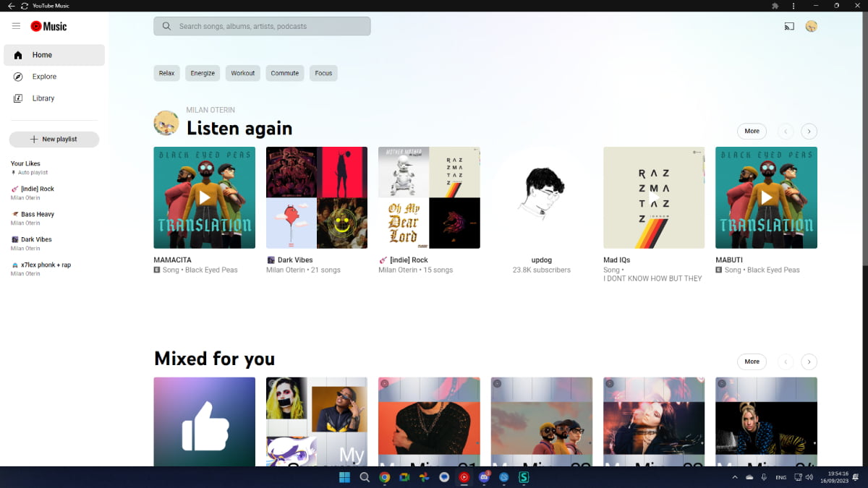
Task: Open the three-dot window menu
Action: click(793, 6)
